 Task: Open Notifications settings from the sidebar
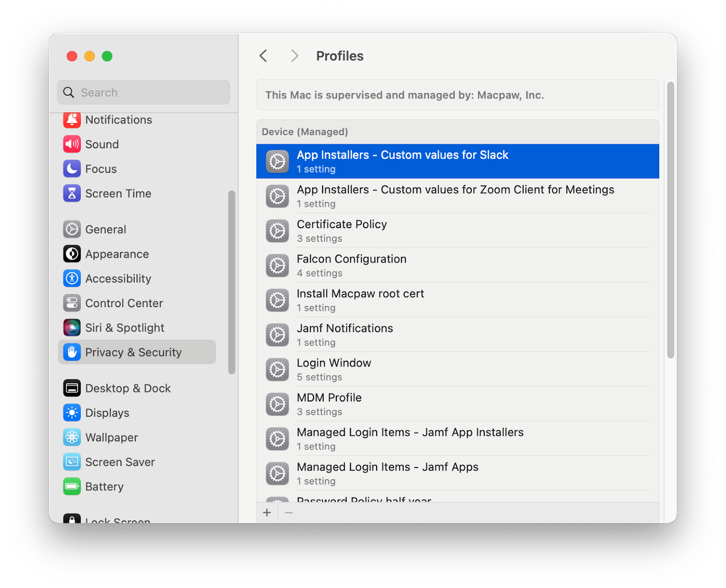click(118, 120)
